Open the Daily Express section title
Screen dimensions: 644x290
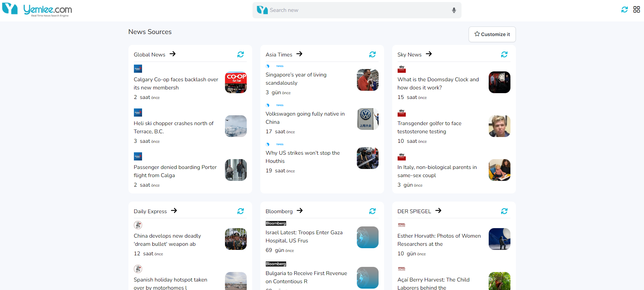[150, 211]
